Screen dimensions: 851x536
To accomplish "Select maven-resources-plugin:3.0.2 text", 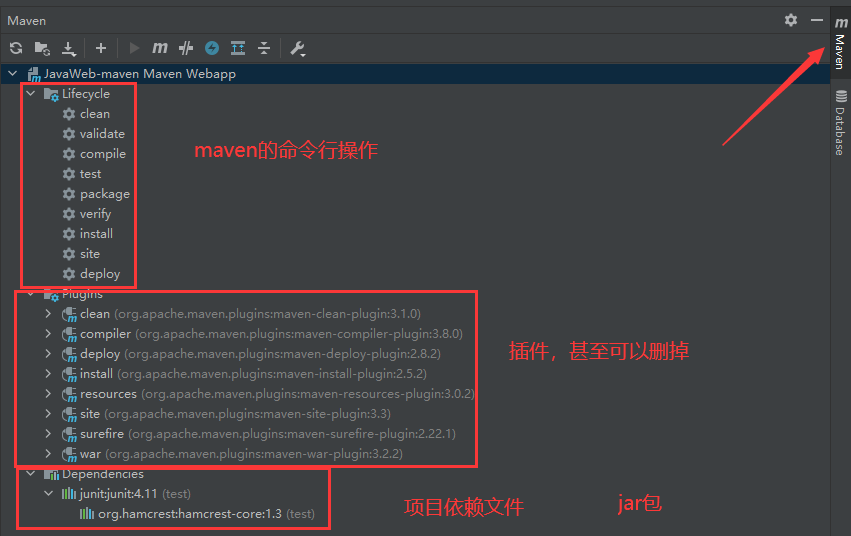I will [x=385, y=394].
